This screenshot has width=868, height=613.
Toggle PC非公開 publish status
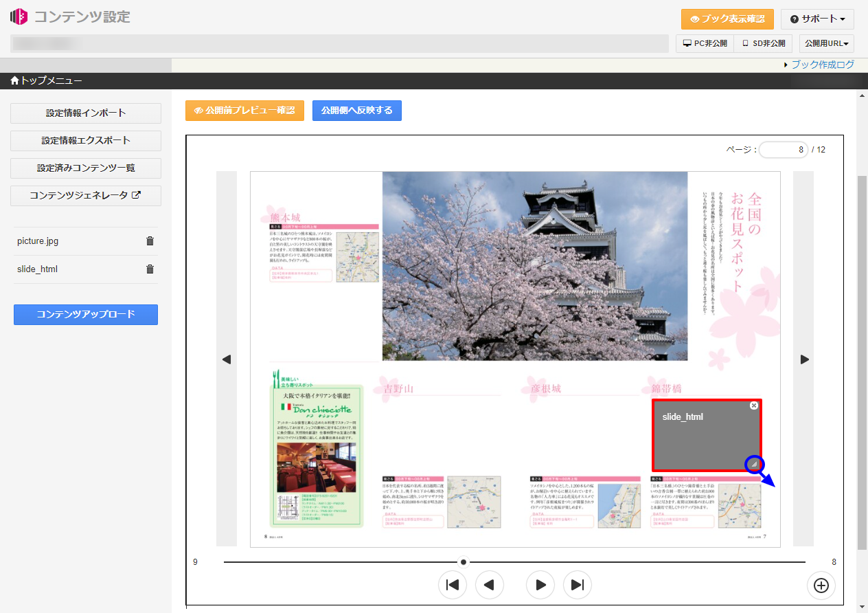pos(705,43)
